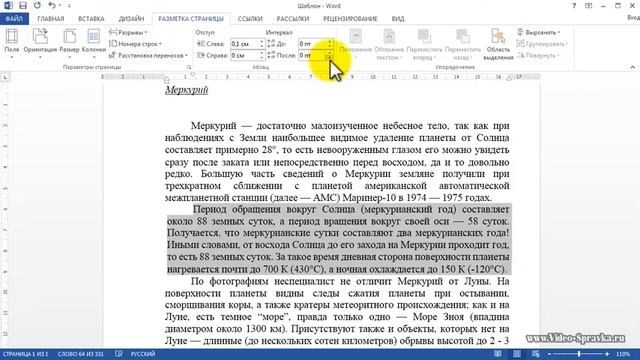Image resolution: width=640 pixels, height=360 pixels.
Task: Click the 110% zoom level
Action: [623, 354]
